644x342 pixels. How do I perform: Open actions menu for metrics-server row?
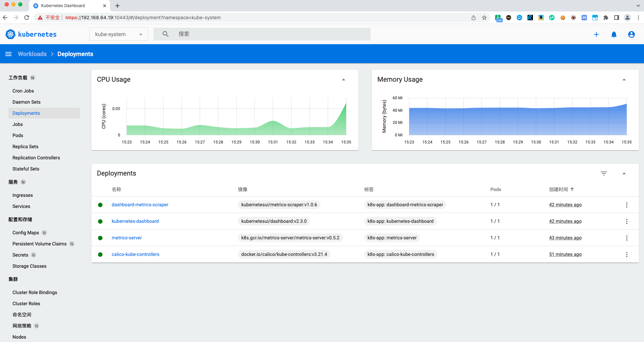[627, 238]
